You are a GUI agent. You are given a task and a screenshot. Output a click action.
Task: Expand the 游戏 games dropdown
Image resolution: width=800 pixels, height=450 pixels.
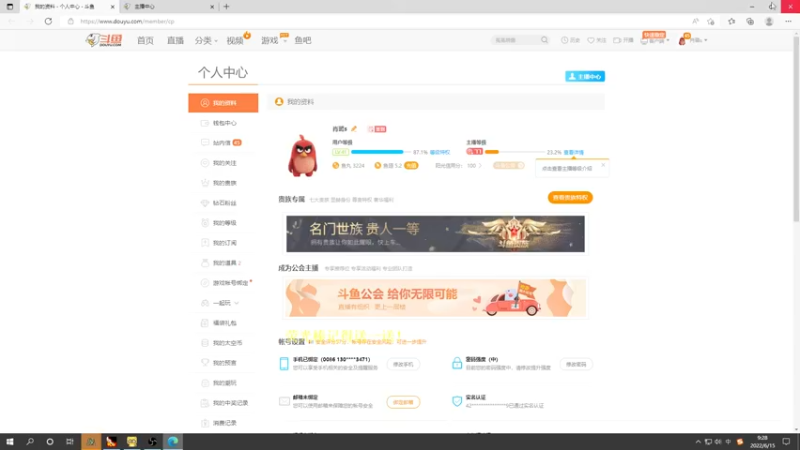point(273,40)
